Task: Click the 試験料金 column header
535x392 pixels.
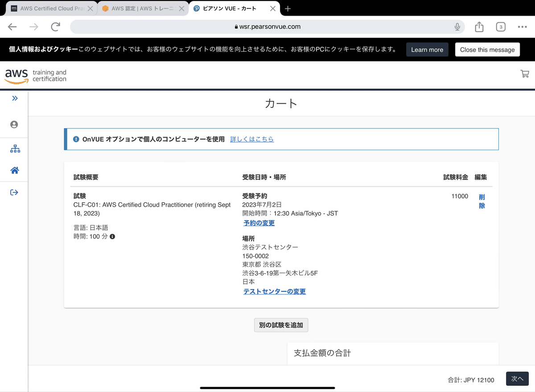Action: tap(456, 177)
